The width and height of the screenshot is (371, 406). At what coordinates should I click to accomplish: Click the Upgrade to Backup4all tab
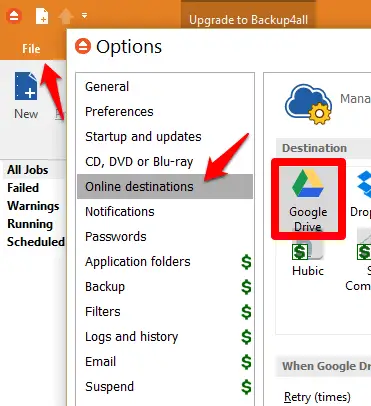tap(248, 20)
